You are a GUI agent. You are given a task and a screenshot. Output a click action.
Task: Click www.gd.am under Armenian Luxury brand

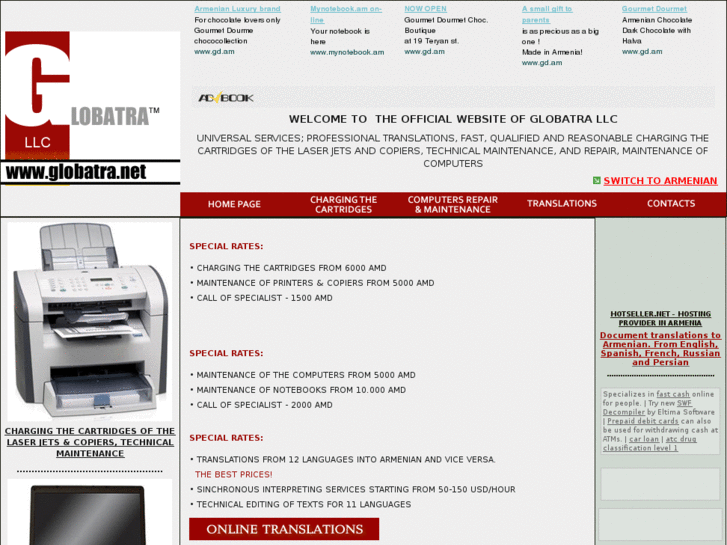(214, 51)
